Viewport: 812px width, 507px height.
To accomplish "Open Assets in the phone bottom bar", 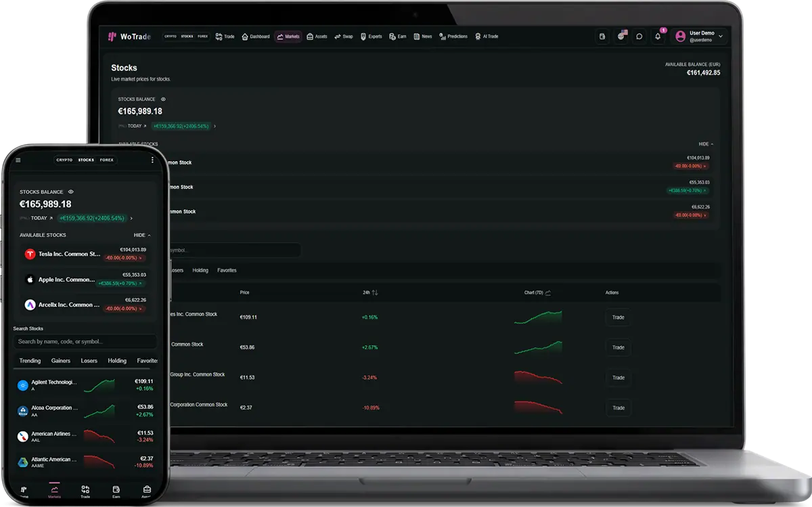I will [147, 491].
